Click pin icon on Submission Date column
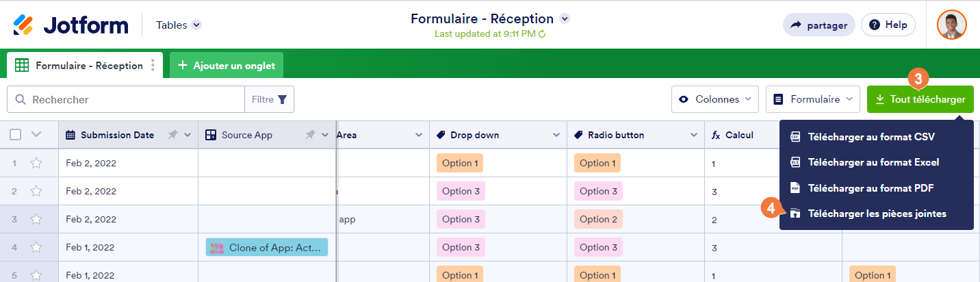This screenshot has width=980, height=282. pos(172,135)
